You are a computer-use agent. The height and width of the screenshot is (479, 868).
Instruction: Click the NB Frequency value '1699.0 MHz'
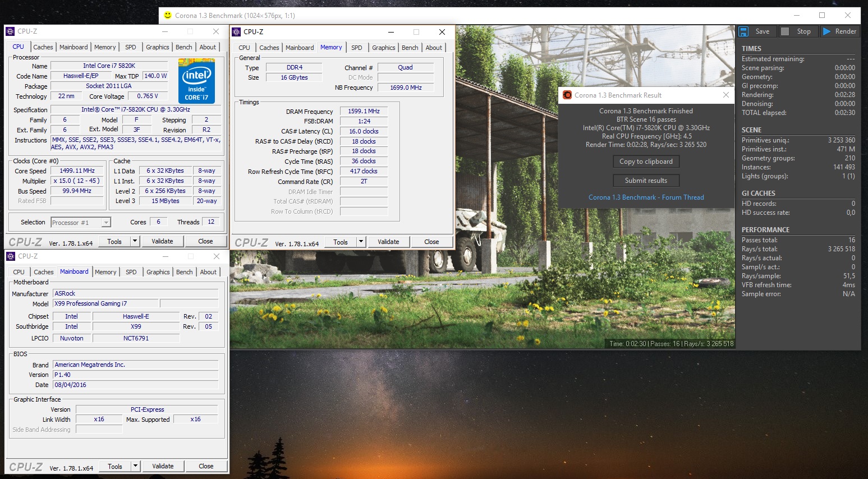point(406,87)
